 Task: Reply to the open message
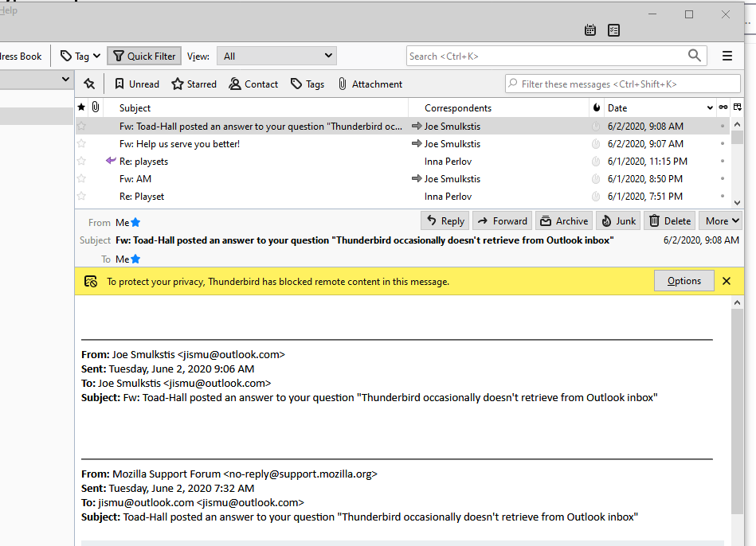click(445, 220)
